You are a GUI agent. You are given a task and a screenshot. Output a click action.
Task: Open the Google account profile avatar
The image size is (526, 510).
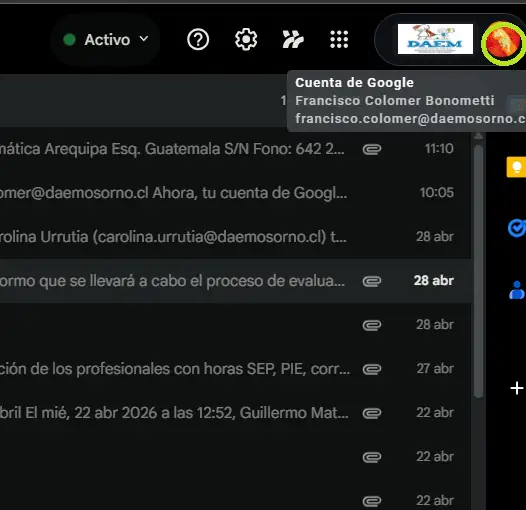pos(503,43)
